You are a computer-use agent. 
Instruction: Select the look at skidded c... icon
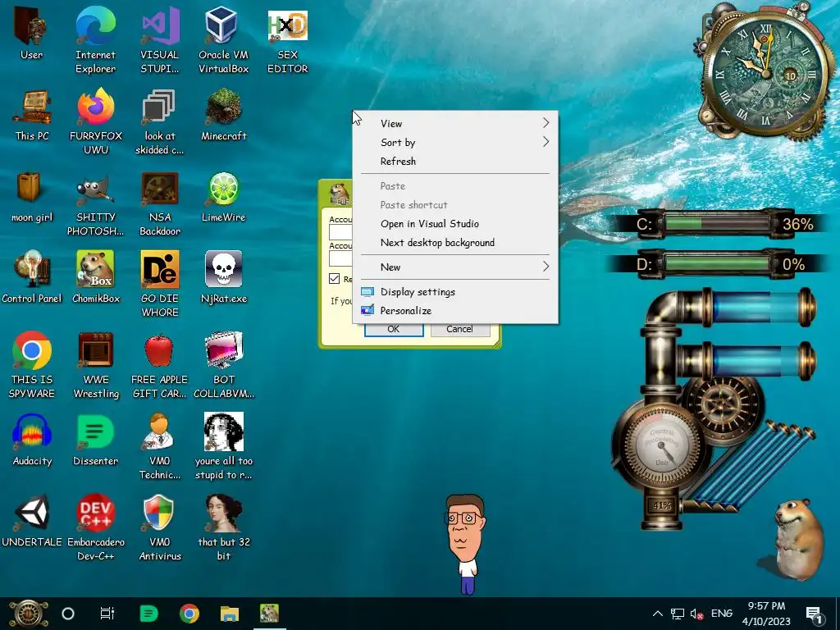point(159,121)
